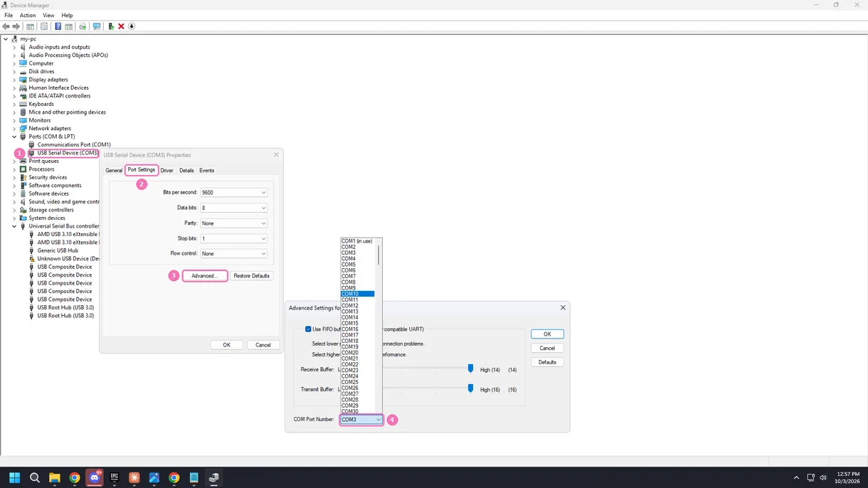Select COM5 in the port list
Image resolution: width=868 pixels, height=488 pixels.
(x=357, y=265)
